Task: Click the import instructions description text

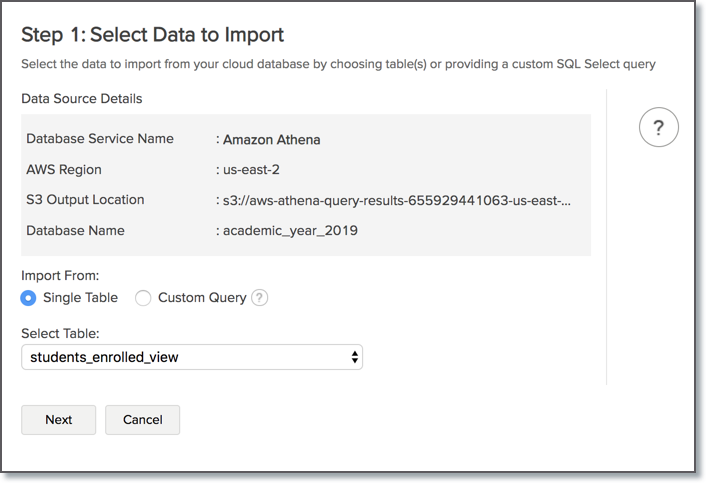Action: [338, 64]
